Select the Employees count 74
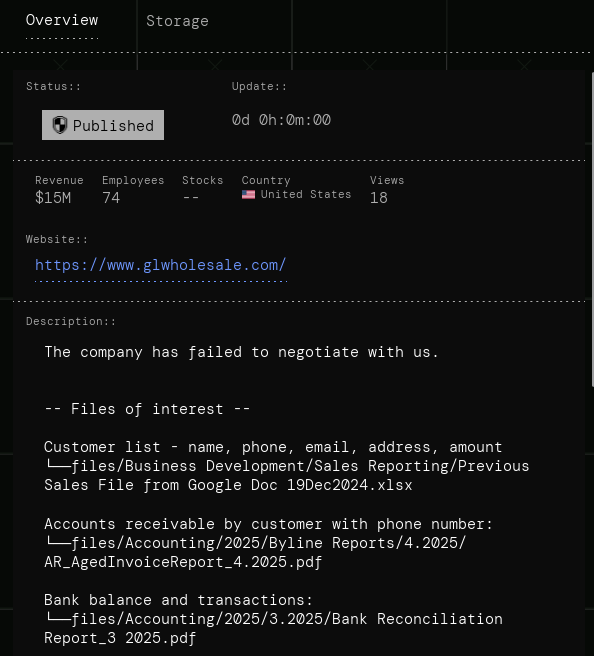Screen dimensions: 594x656 (x=111, y=197)
